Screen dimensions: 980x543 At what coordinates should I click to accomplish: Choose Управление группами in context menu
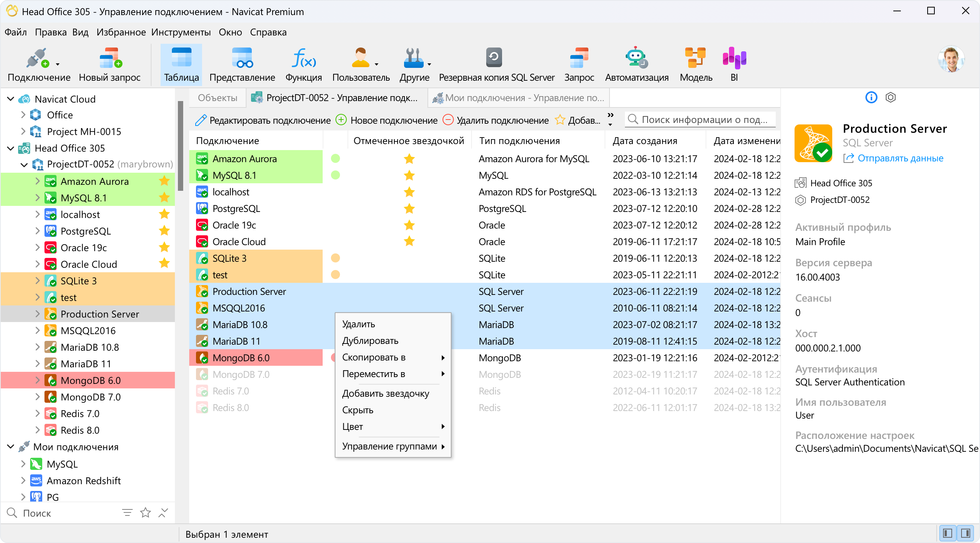point(393,446)
